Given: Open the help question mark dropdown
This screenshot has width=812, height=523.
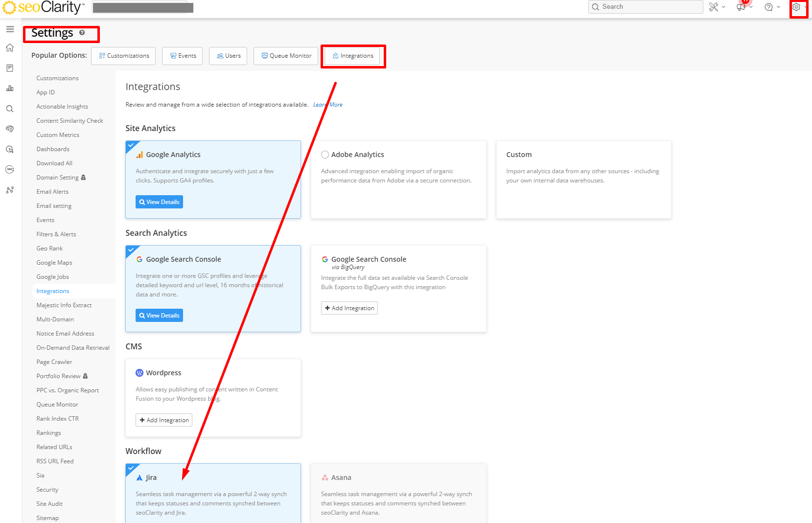Looking at the screenshot, I should (x=772, y=7).
